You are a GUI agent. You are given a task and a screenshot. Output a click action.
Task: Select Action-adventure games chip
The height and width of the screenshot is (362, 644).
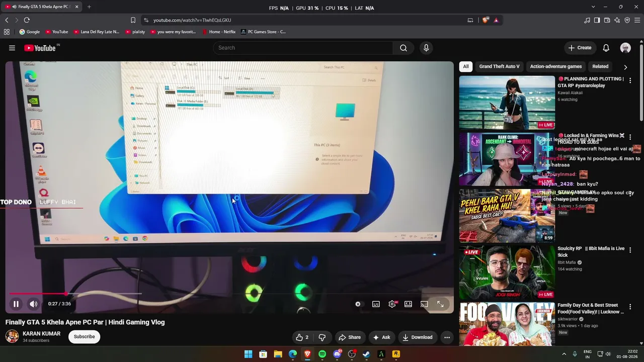coord(556,66)
